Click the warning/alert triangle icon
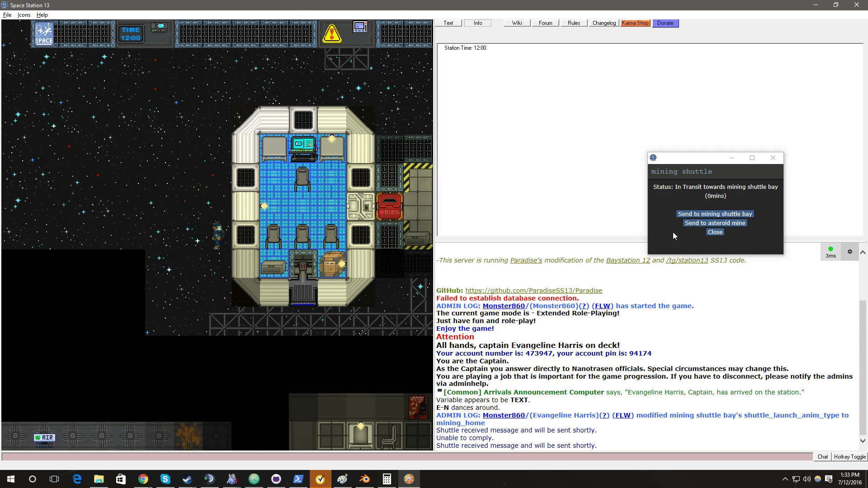The image size is (868, 488). coord(333,33)
